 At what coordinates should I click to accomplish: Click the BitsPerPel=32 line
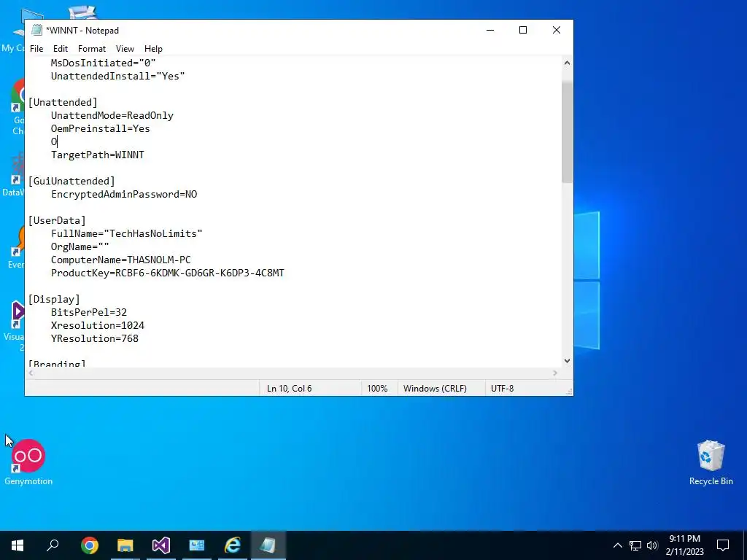pos(88,312)
